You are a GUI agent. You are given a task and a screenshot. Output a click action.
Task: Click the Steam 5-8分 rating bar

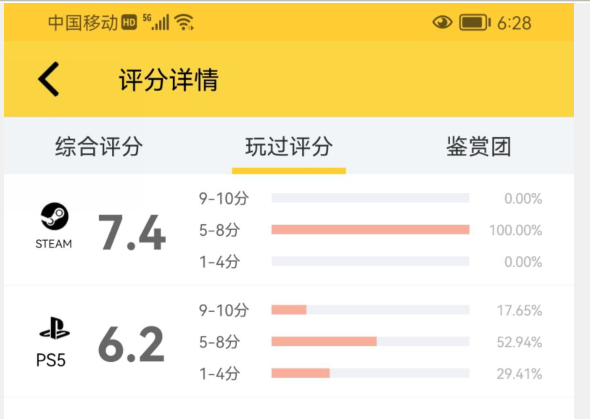(x=370, y=229)
